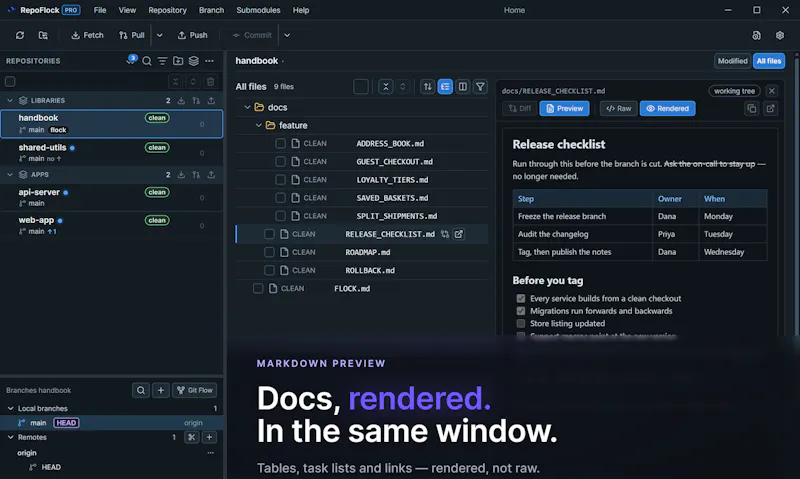This screenshot has width=800, height=479.
Task: Click the filter lines icon in Repositories header
Action: pyautogui.click(x=162, y=61)
